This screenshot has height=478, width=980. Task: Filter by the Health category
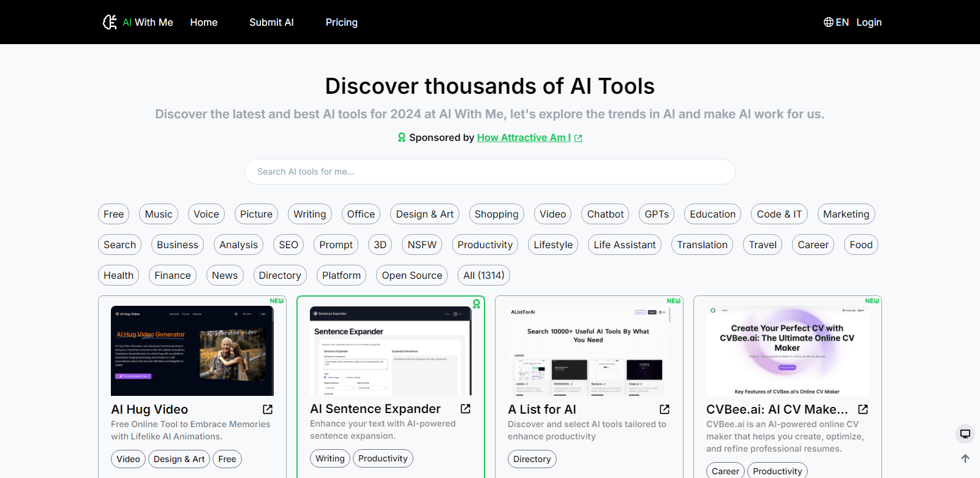pos(119,275)
